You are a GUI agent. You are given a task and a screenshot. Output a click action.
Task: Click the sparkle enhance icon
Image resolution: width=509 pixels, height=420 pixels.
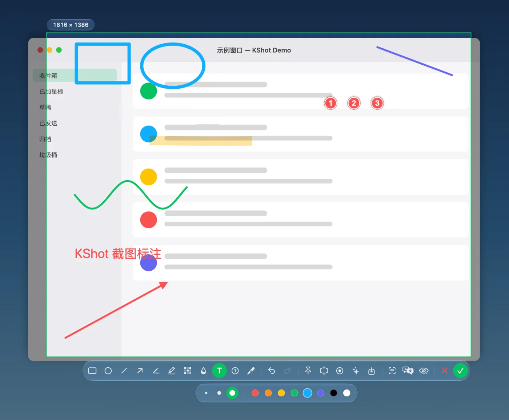click(x=356, y=371)
